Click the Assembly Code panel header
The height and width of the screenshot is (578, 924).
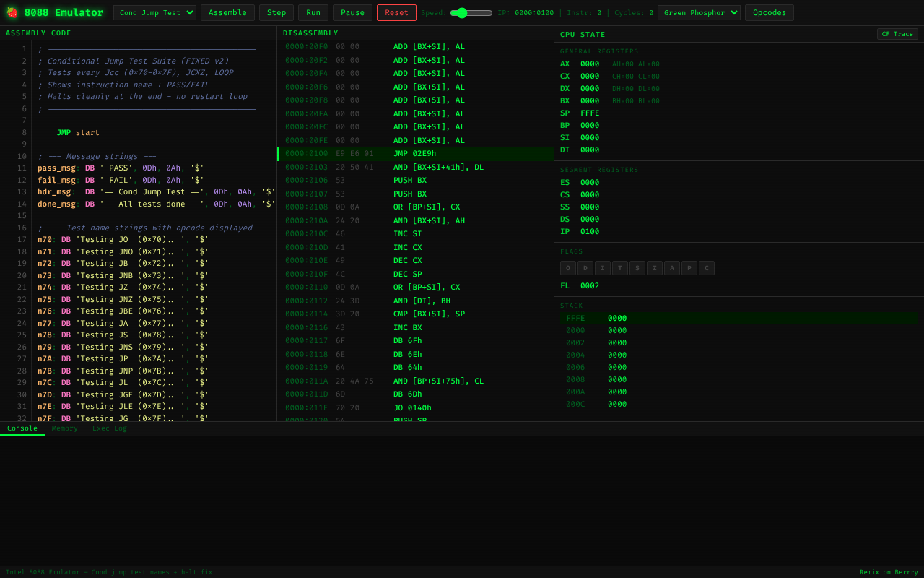click(138, 33)
